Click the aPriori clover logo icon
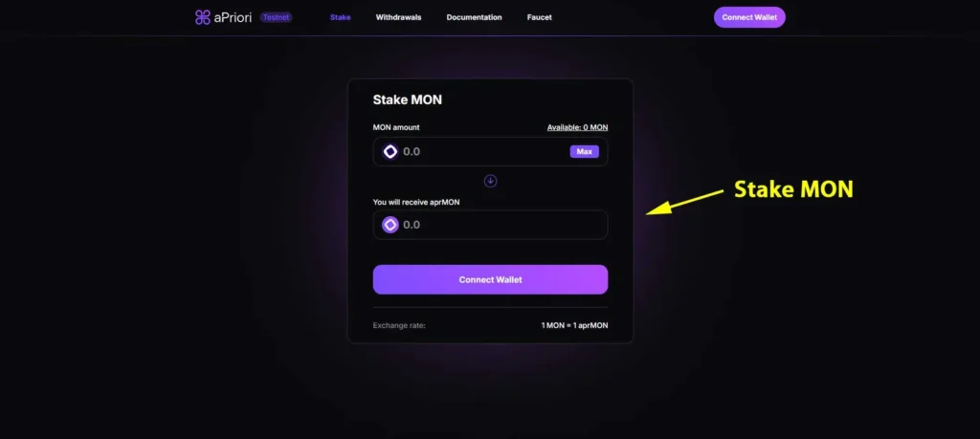The width and height of the screenshot is (980, 439). [x=203, y=17]
